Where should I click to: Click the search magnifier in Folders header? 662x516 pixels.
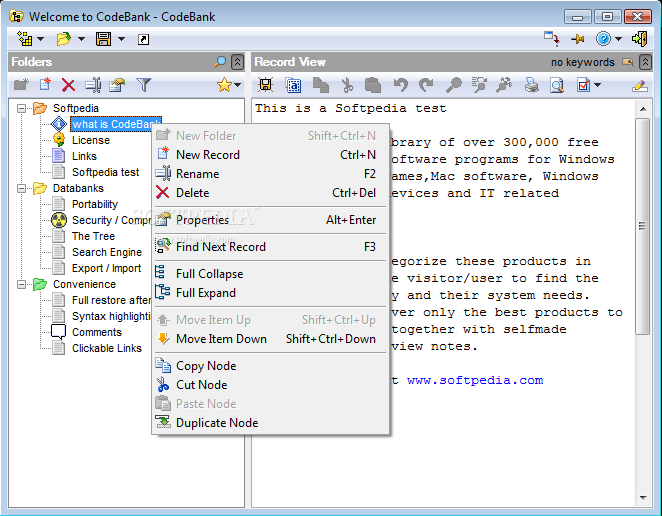(x=220, y=62)
